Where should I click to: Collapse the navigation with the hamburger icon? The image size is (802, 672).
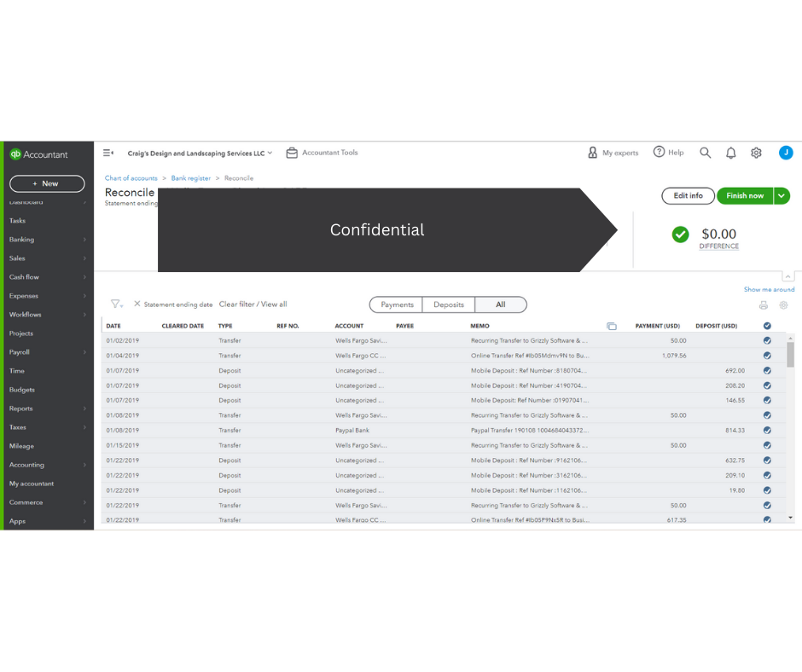pos(108,153)
